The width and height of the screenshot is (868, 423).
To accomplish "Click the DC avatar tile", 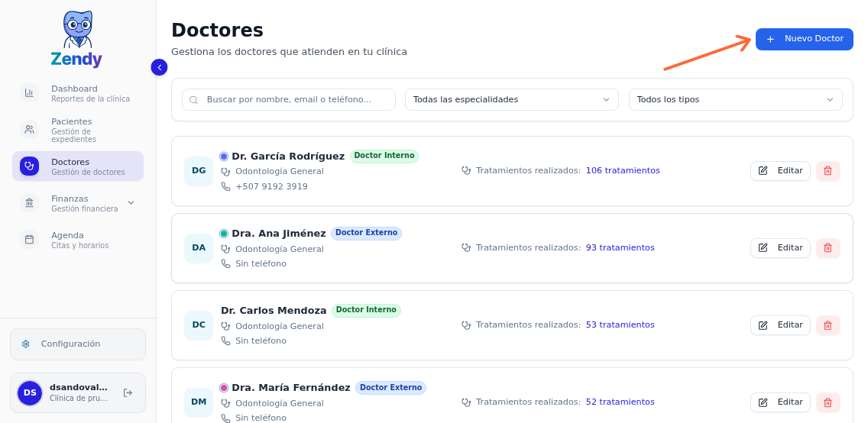I will (199, 325).
